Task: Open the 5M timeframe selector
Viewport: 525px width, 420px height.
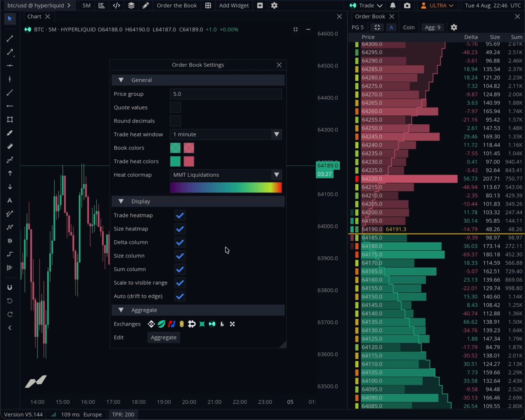Action: point(87,6)
